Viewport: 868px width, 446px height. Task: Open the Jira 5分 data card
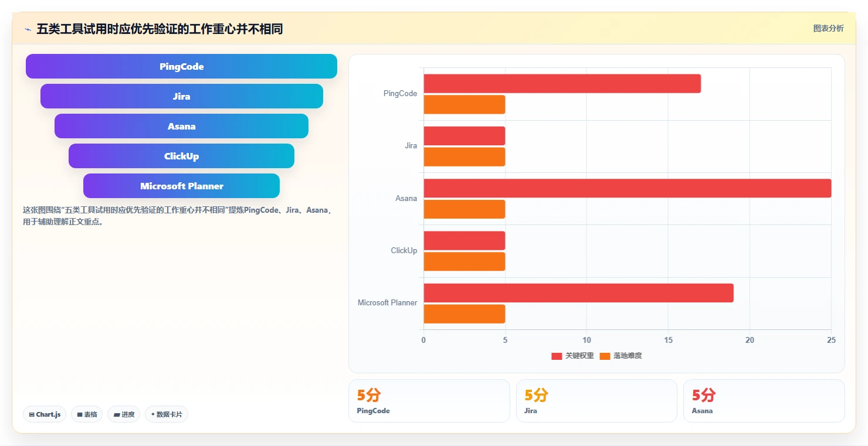pyautogui.click(x=596, y=401)
